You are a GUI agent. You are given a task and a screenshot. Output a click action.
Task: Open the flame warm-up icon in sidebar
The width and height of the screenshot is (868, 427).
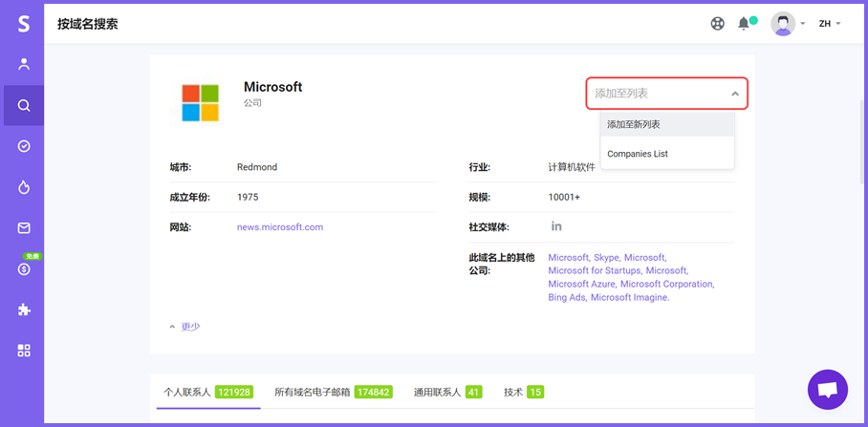pos(23,187)
